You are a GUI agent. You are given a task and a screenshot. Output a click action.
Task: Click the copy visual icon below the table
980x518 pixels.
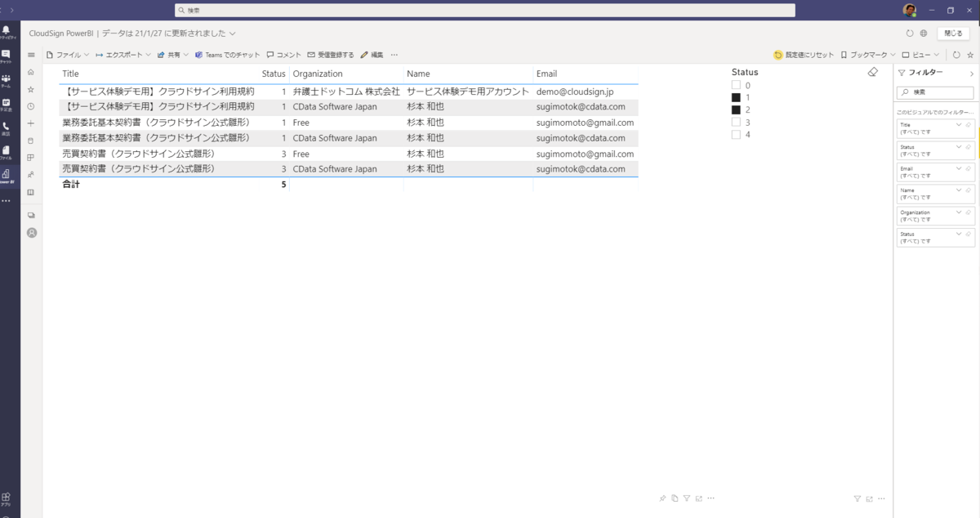[675, 498]
